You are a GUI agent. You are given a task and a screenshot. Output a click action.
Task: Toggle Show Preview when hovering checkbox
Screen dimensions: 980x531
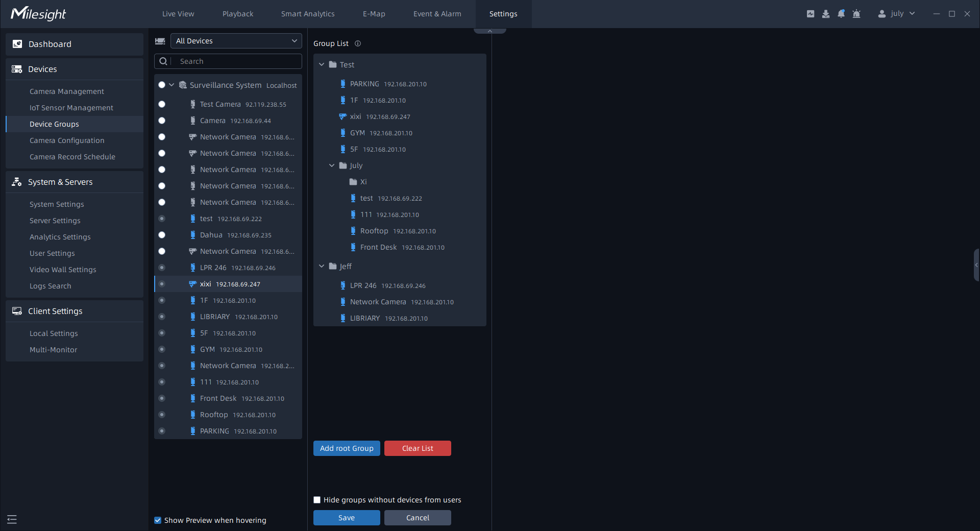coord(158,520)
